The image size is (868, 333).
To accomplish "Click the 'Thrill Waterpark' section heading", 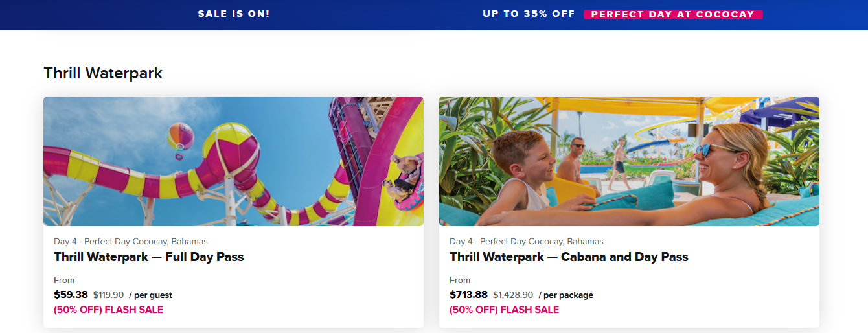I will click(x=103, y=73).
